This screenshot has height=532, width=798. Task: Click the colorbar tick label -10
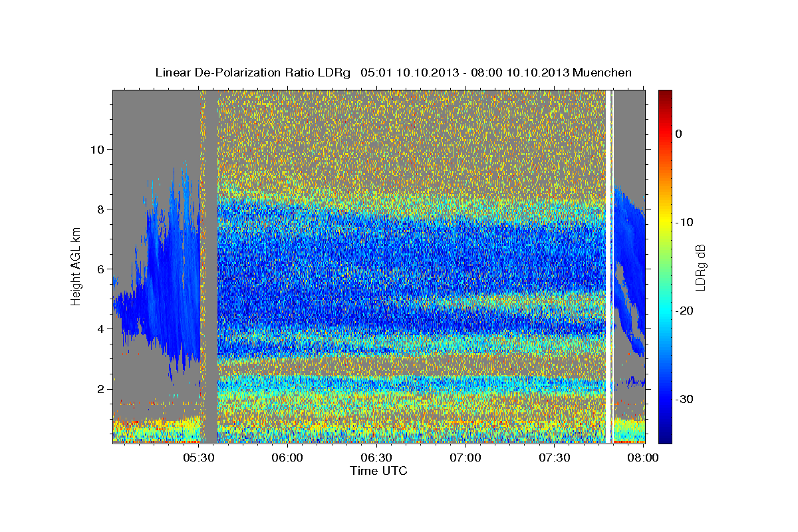(685, 222)
